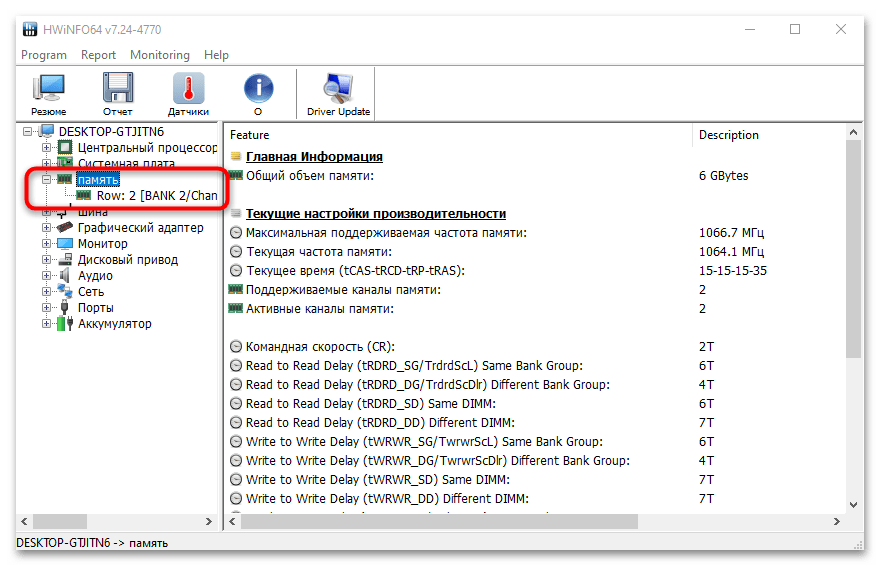
Task: Click the Графический адаптер card icon
Action: pos(65,227)
